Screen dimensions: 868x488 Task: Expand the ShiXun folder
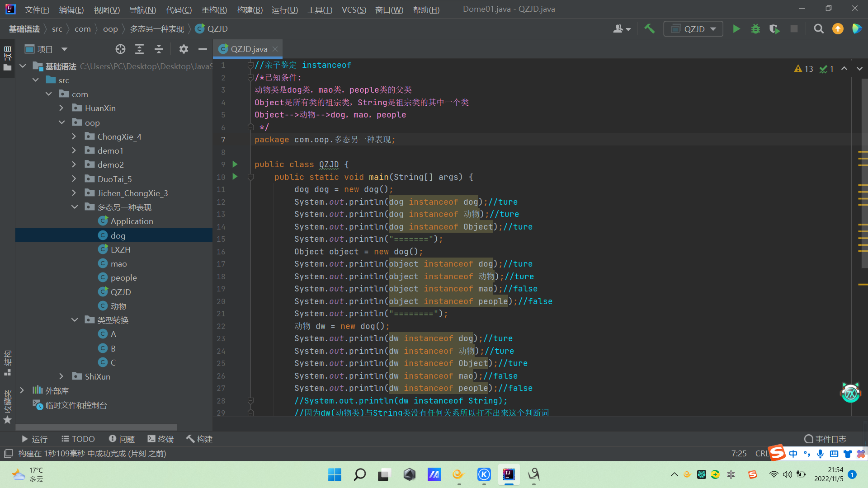pos(61,376)
